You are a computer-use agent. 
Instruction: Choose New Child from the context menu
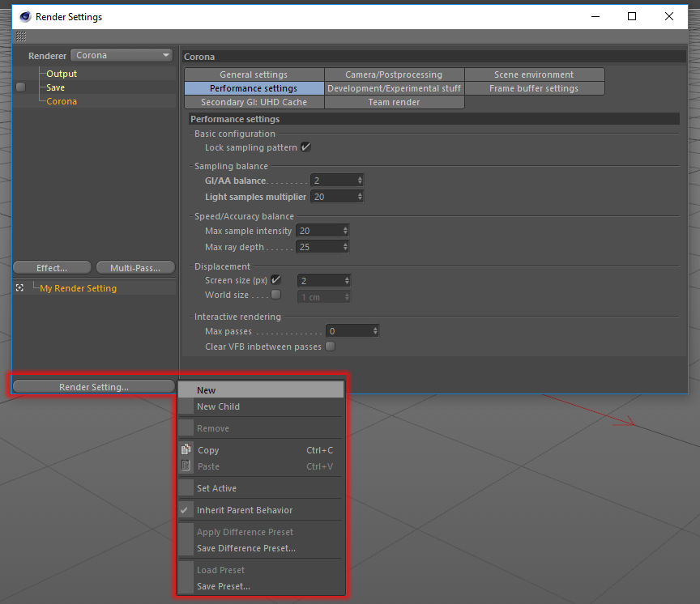[261, 406]
